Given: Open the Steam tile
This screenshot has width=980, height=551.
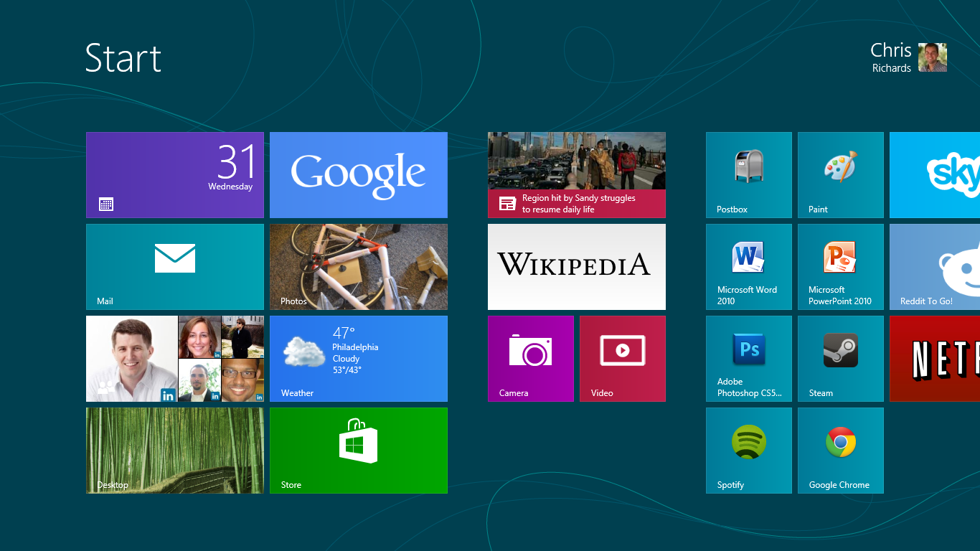Looking at the screenshot, I should point(841,359).
